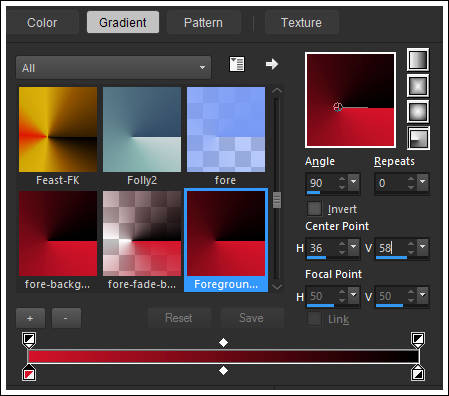Select the radial gradient style icon

419,138
